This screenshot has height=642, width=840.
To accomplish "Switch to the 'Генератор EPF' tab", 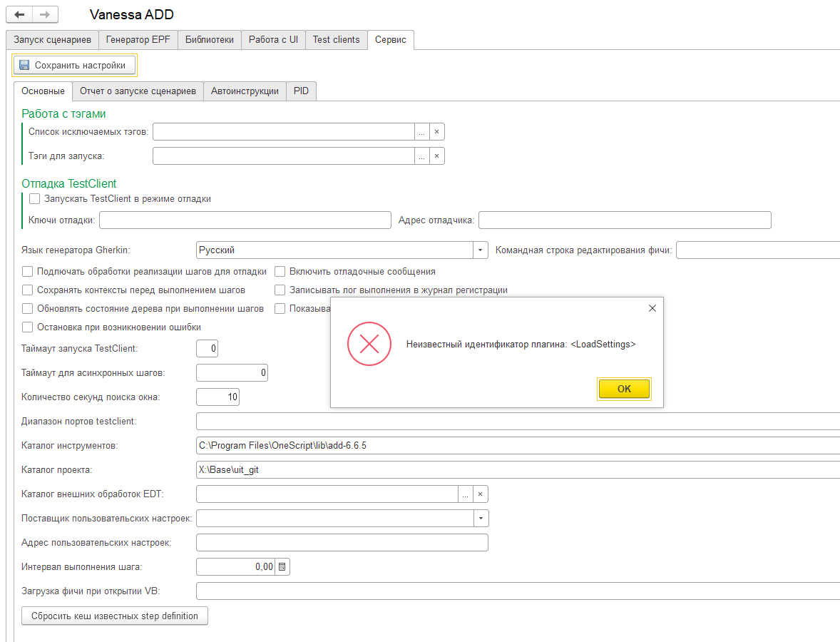I will [x=138, y=40].
